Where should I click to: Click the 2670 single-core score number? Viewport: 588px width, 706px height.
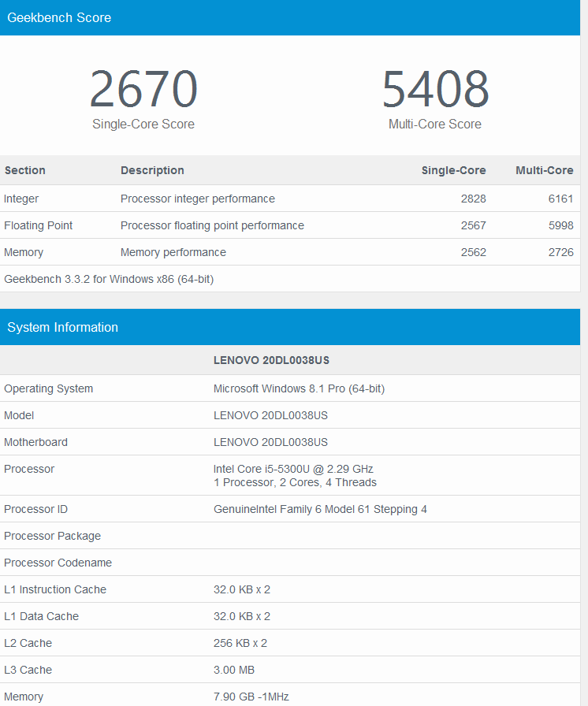click(x=143, y=90)
